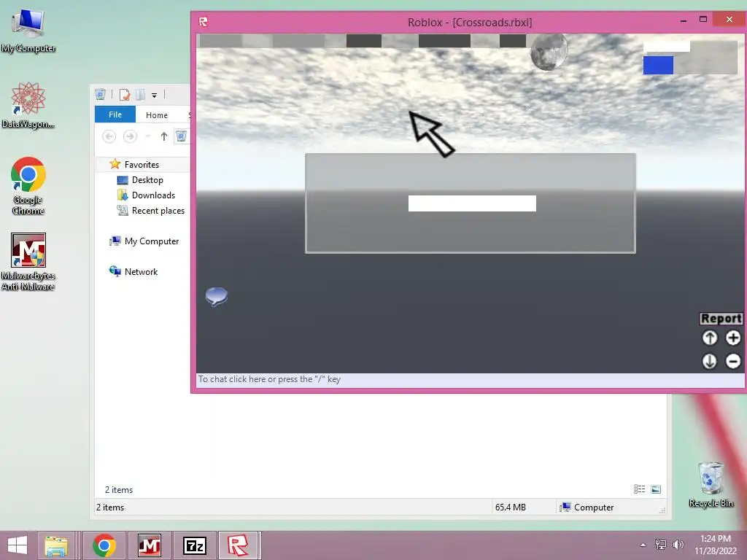Select Favorites in the navigation pane
The image size is (747, 560).
pyautogui.click(x=142, y=164)
